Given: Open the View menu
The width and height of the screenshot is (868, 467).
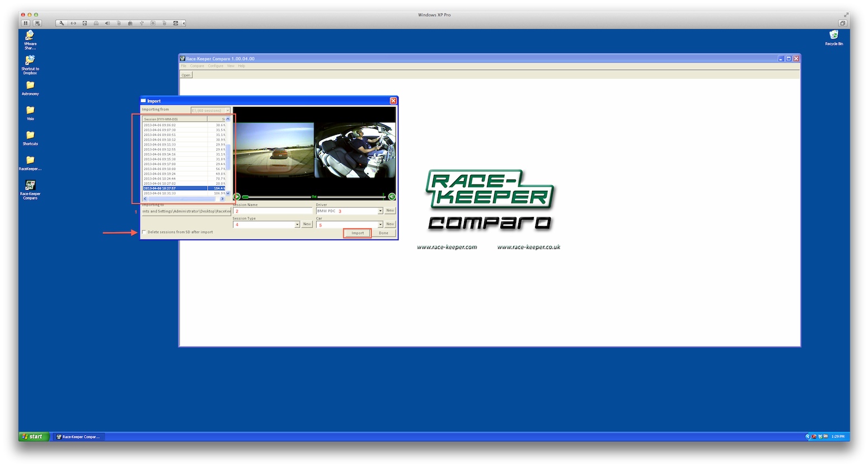Looking at the screenshot, I should tap(231, 66).
